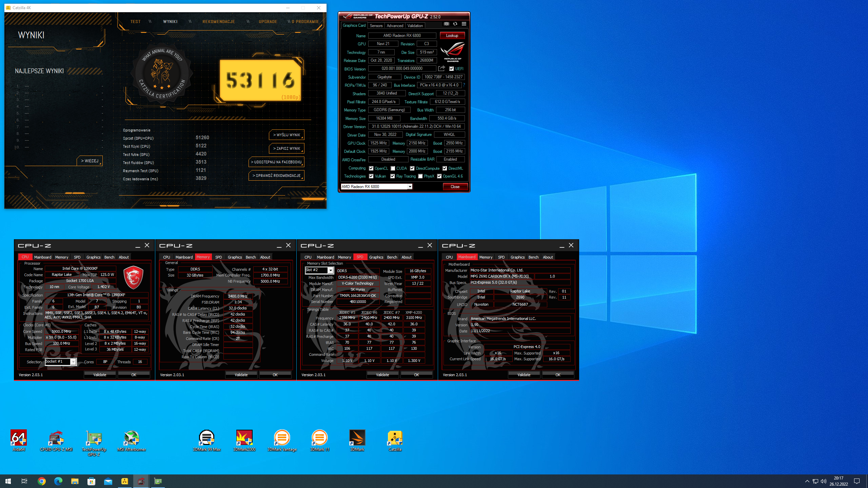Open 3DMark2000 desktop shortcut
The width and height of the screenshot is (868, 488).
pyautogui.click(x=244, y=441)
